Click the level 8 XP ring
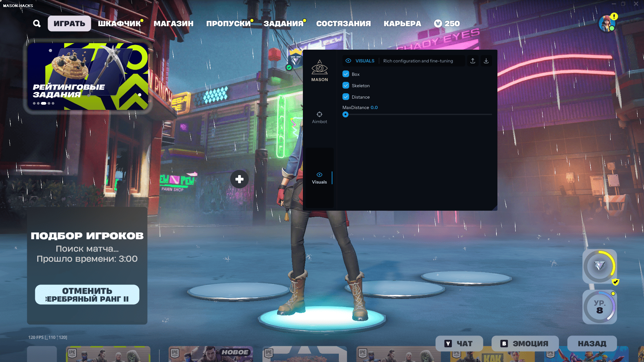The image size is (644, 362). point(599,307)
